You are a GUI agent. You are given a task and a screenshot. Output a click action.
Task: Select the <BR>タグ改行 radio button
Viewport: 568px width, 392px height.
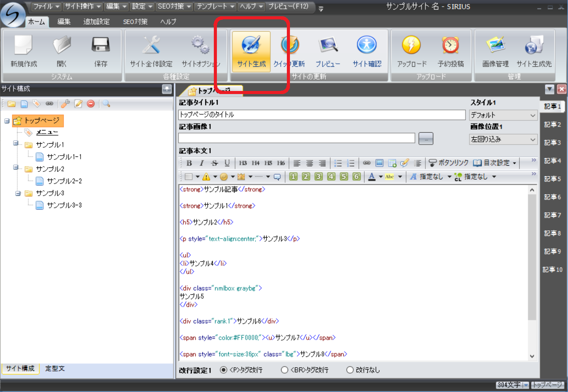(x=285, y=370)
